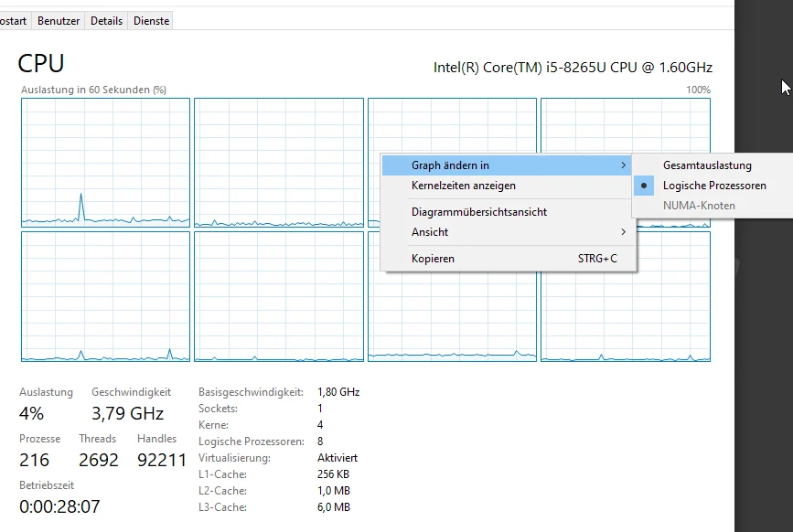Click the '0:00:28:07' Betriebszeit value
This screenshot has width=793, height=532.
click(x=59, y=506)
